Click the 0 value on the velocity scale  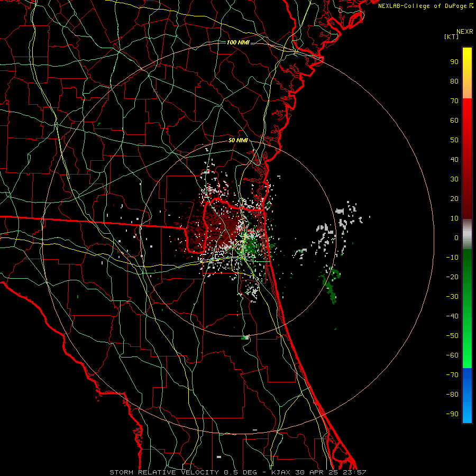coord(456,238)
